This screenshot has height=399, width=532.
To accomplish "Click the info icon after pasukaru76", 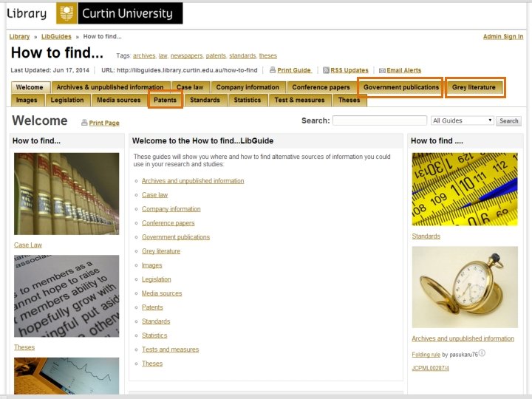I will point(482,353).
